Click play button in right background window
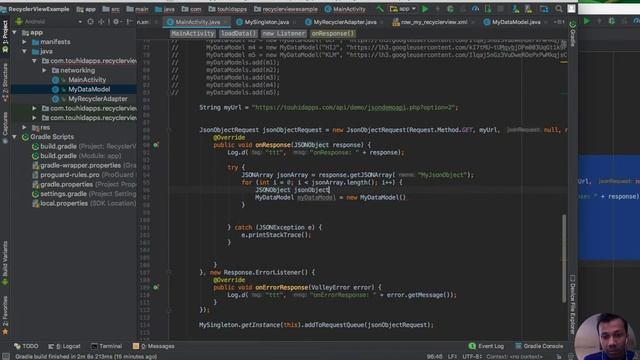 pyautogui.click(x=587, y=21)
